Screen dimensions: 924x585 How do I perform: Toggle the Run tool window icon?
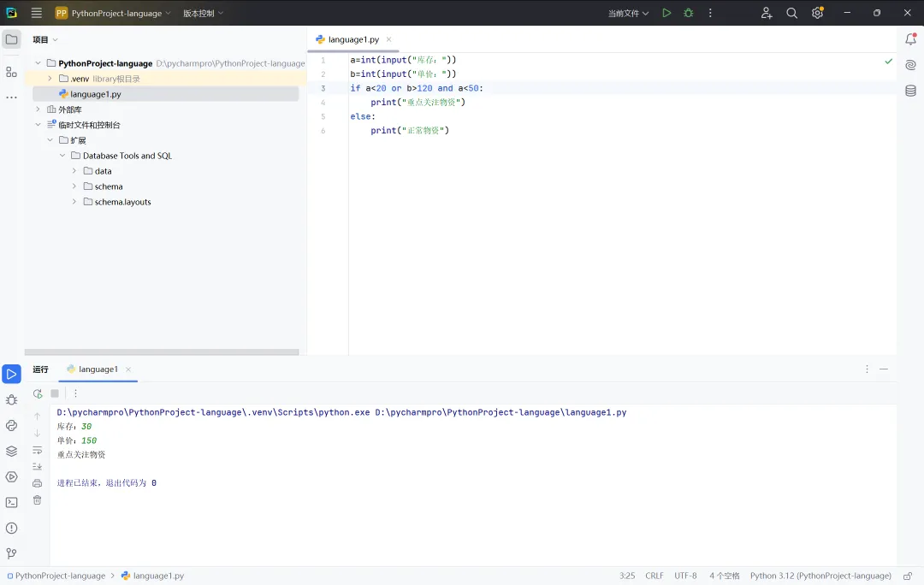[11, 374]
